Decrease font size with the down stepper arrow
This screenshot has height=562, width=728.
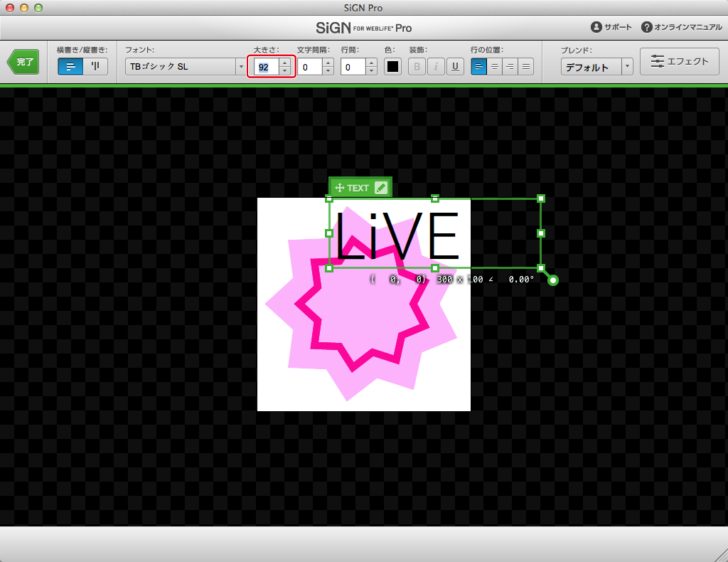point(284,71)
